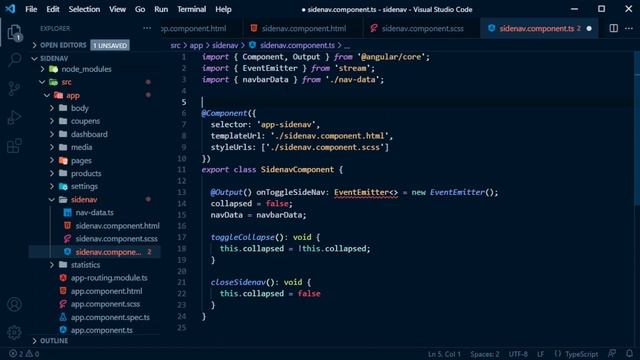Open the Extensions view

(x=14, y=146)
